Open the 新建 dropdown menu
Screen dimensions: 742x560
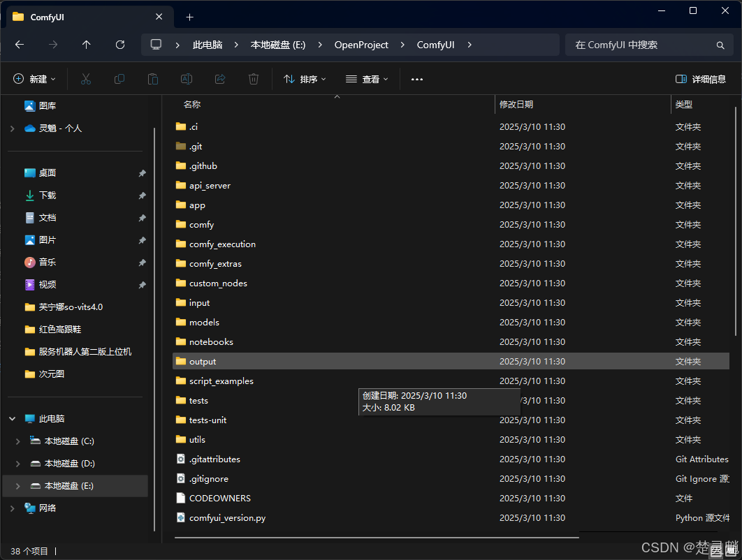34,79
